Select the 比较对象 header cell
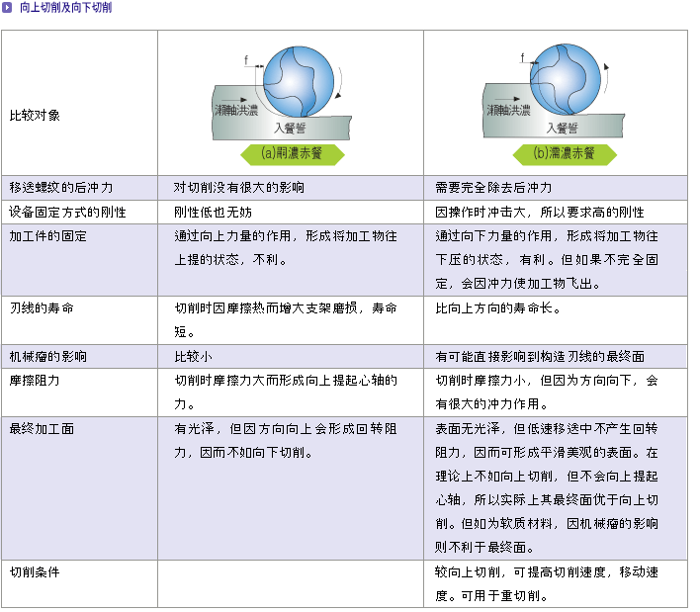Viewport: 700px width, 612px height. click(35, 115)
